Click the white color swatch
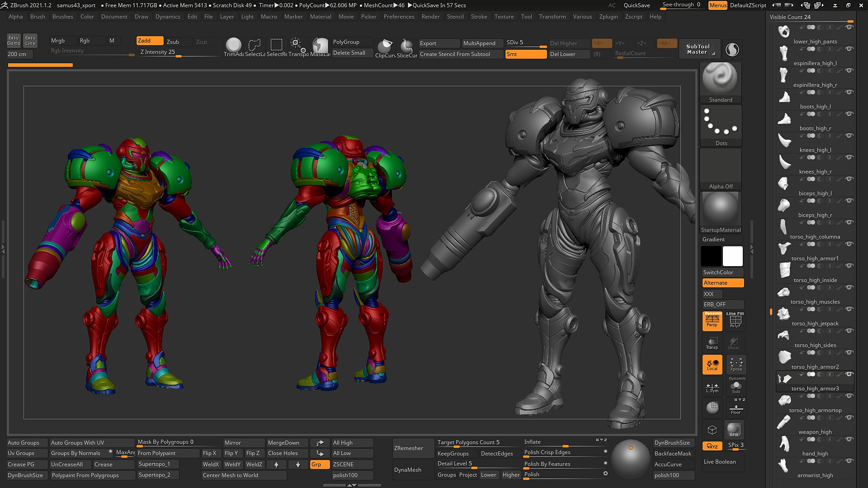Screen dimensions: 868x488 (x=732, y=256)
